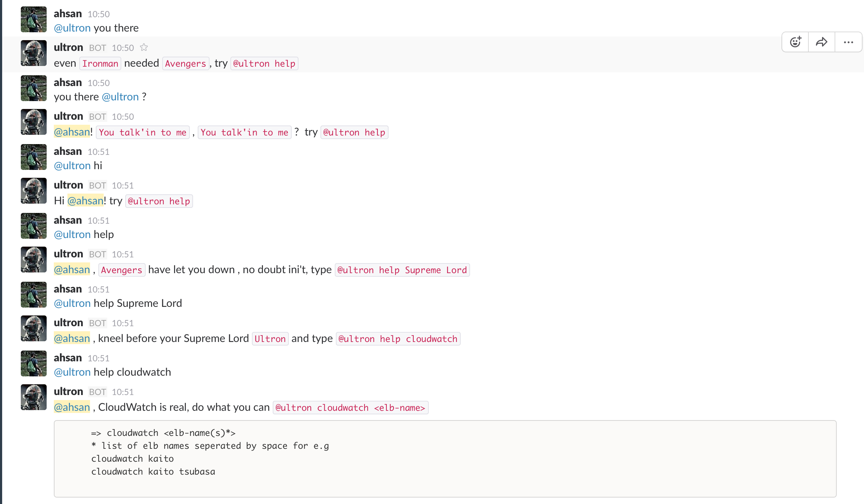Click the 10:50 timestamp on ahsan's first message
This screenshot has width=864, height=504.
[x=99, y=14]
